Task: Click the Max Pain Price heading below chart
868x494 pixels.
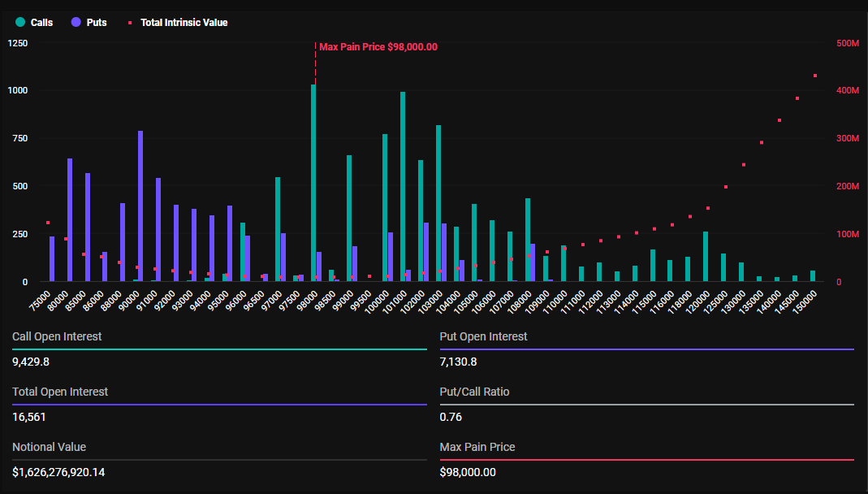Action: tap(477, 447)
